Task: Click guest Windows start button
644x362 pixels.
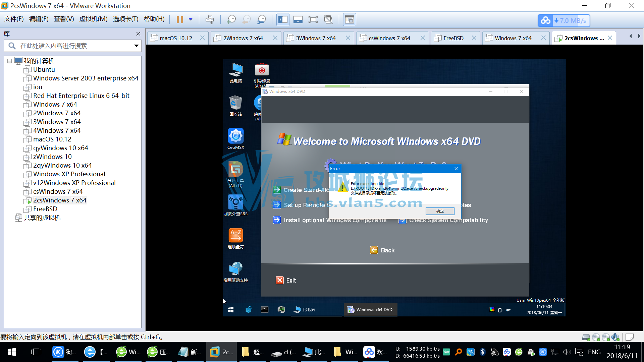Action: (x=231, y=310)
